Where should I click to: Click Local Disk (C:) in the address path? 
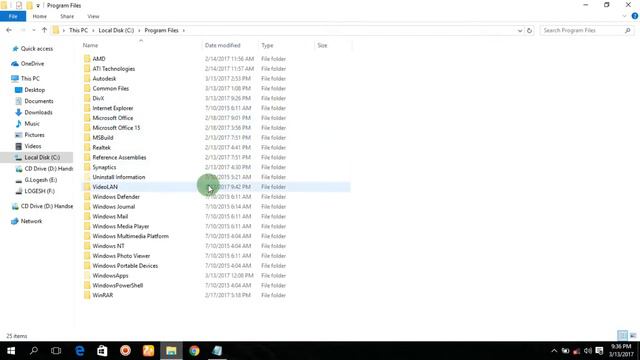click(x=116, y=31)
